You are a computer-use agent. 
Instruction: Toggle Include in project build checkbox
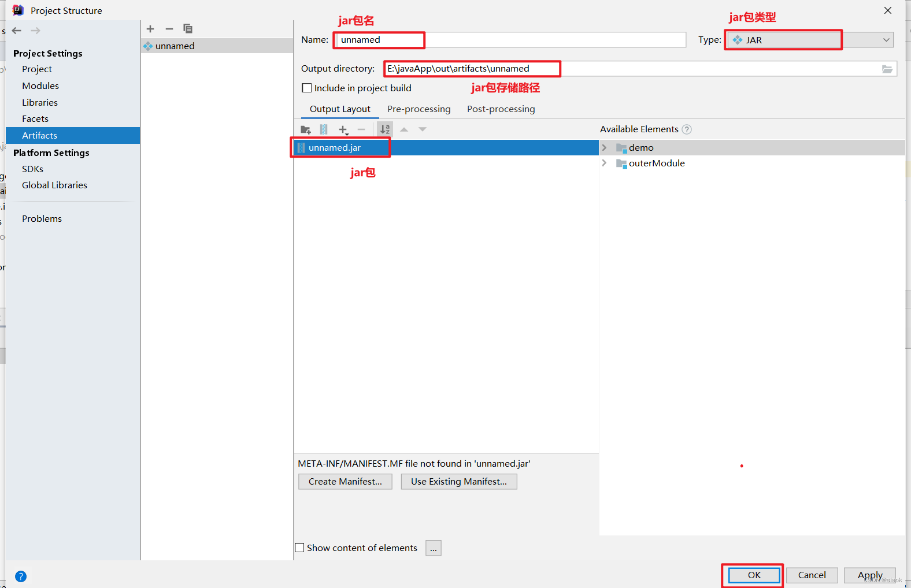pos(307,88)
